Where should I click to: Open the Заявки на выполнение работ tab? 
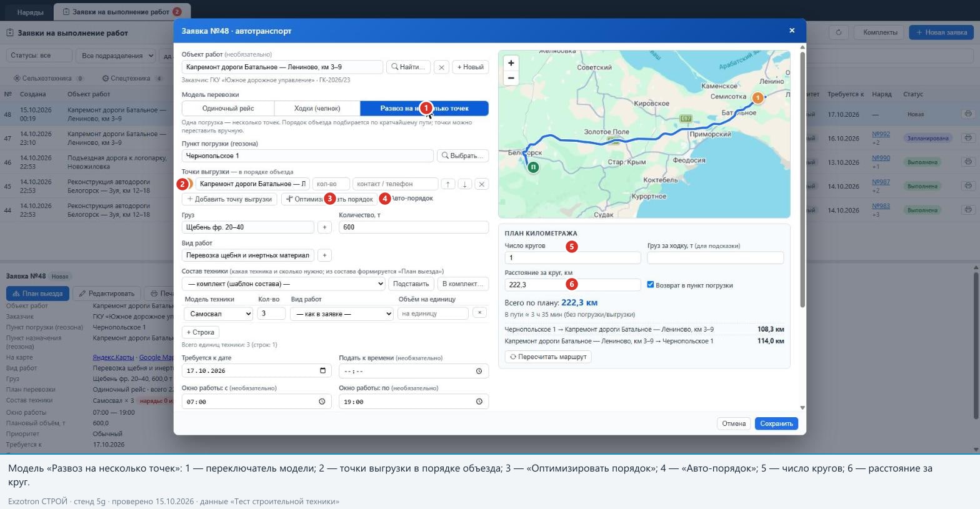coord(122,12)
